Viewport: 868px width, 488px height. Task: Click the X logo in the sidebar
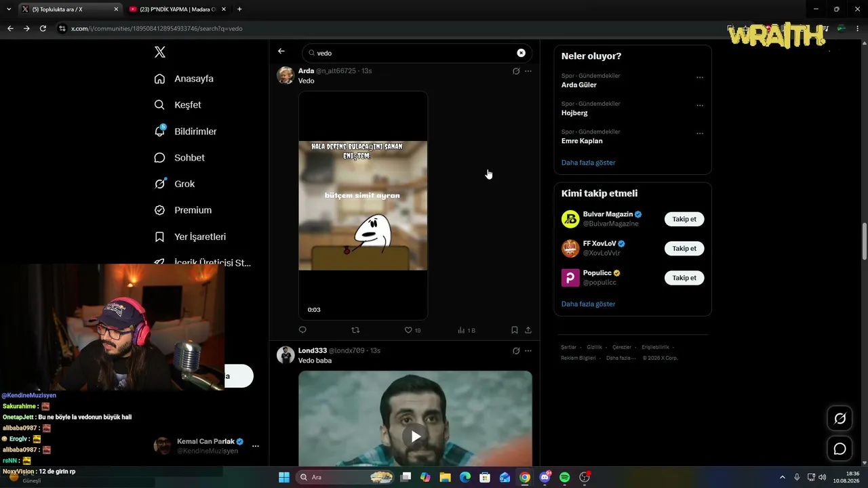coord(160,52)
